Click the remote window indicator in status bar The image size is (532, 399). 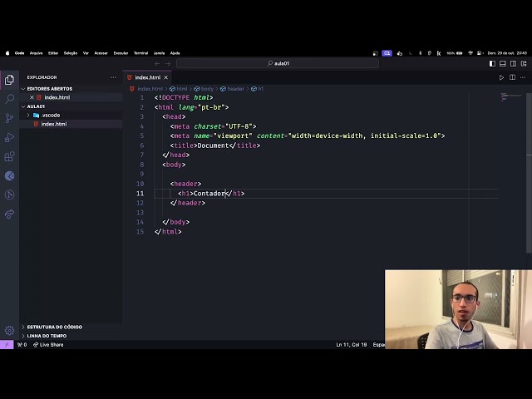[x=7, y=344]
